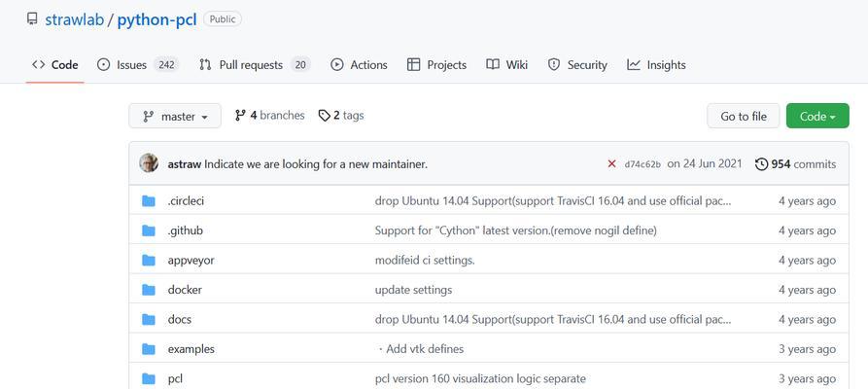Open the docker folder
Screen dimensions: 868x389
pyautogui.click(x=185, y=290)
